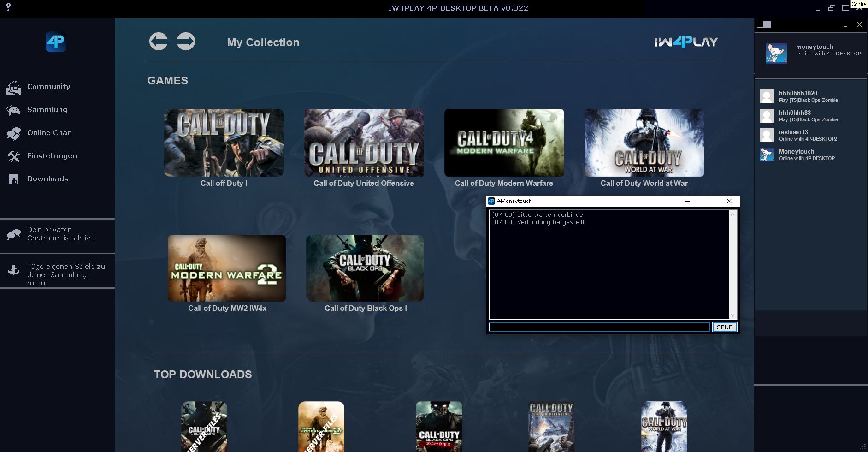Screen dimensions: 868x452
Task: Launch Call of Duty MW2 IW4x cover
Action: (227, 268)
